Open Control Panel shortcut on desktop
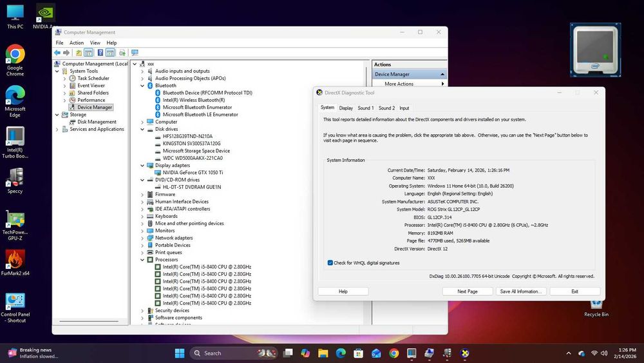The image size is (644, 363). (x=15, y=308)
